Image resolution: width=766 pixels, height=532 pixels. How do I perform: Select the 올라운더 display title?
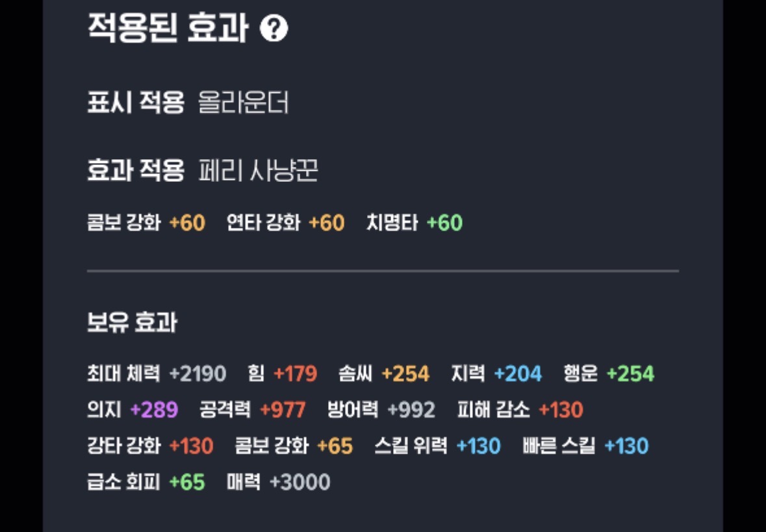pyautogui.click(x=244, y=103)
